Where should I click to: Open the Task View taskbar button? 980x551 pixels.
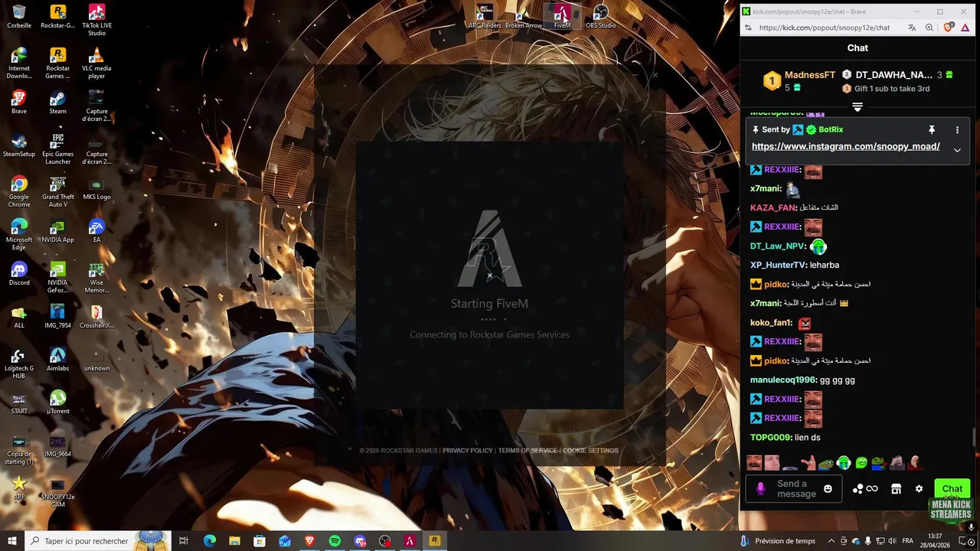184,541
